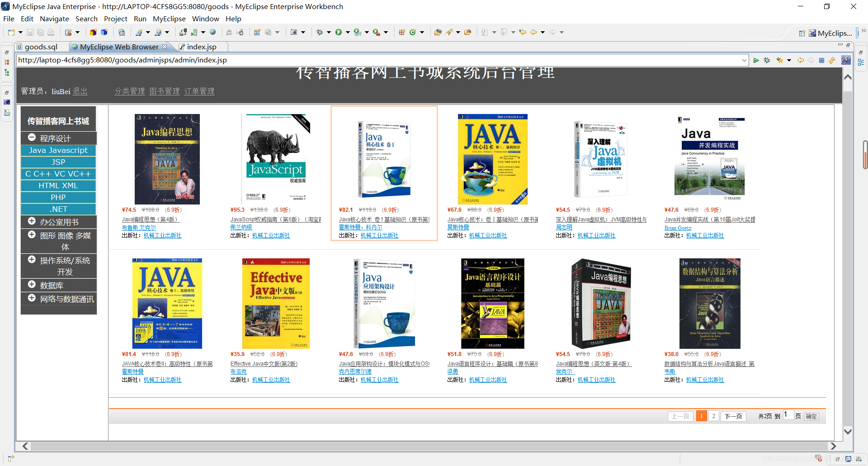Open the 分类管理 link
This screenshot has height=466, width=868.
(130, 91)
